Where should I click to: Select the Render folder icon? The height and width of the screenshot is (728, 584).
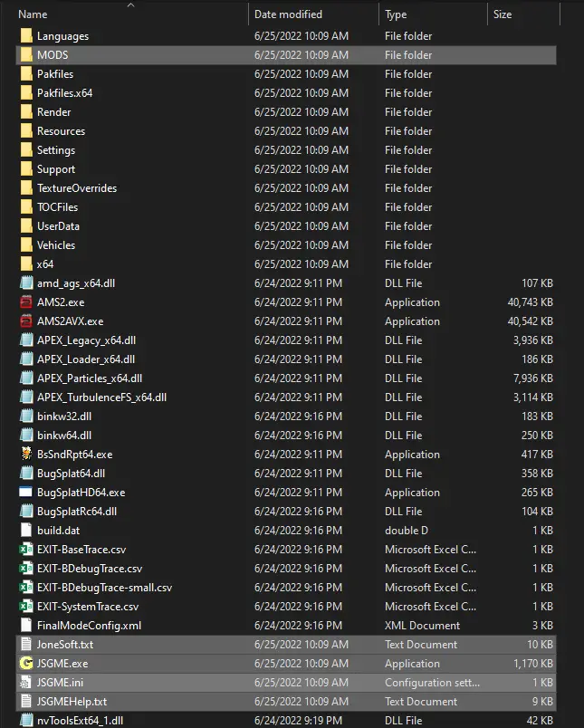pos(26,112)
